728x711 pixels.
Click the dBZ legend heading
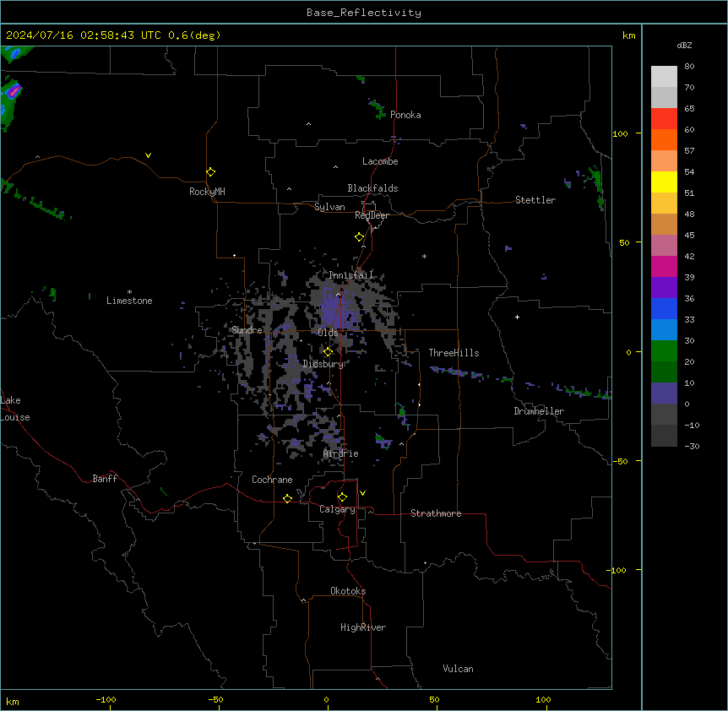point(684,45)
